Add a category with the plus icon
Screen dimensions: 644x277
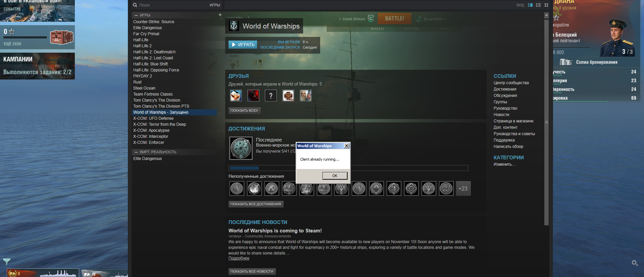(220, 15)
